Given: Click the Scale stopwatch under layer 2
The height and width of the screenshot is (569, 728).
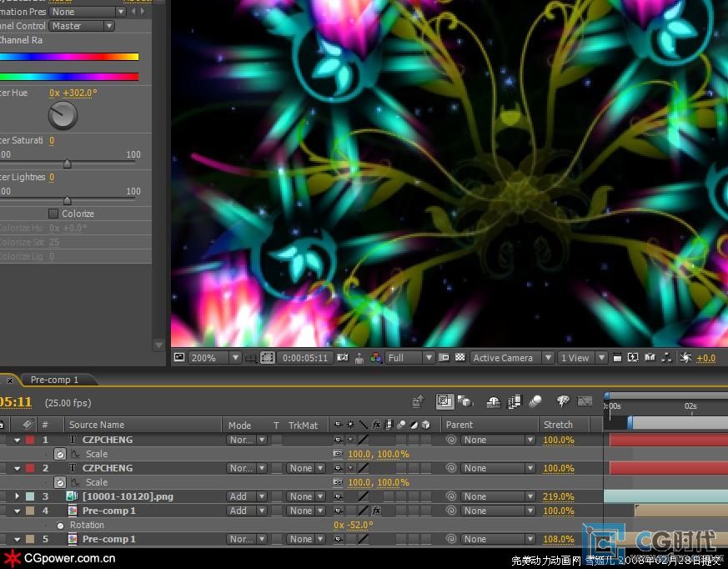Looking at the screenshot, I should point(60,482).
